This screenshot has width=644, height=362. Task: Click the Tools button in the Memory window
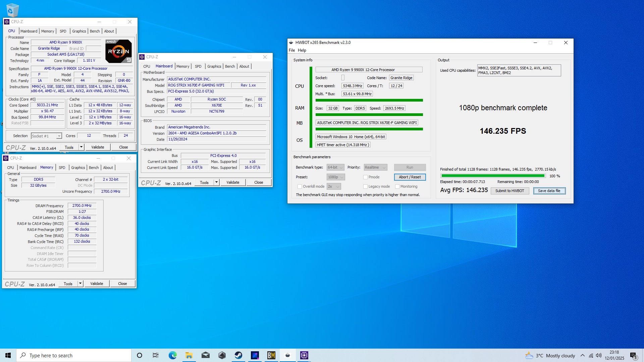click(68, 284)
